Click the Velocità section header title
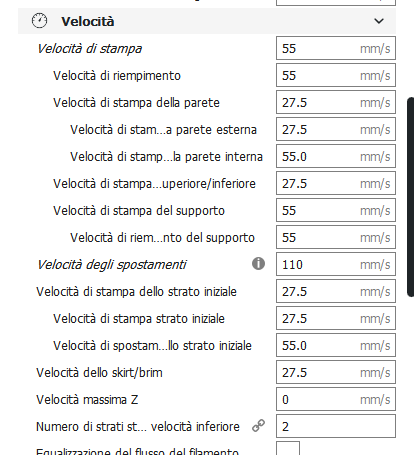This screenshot has height=455, width=414. [88, 21]
